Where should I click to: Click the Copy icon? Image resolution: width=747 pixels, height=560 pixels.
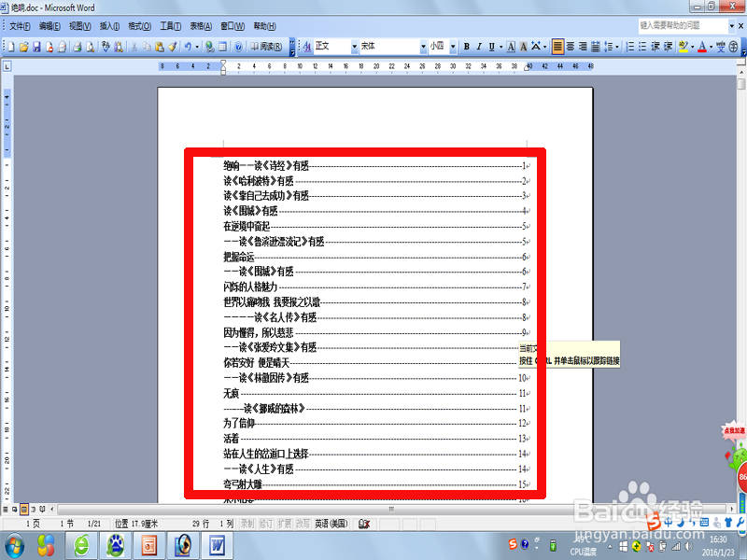[147, 47]
